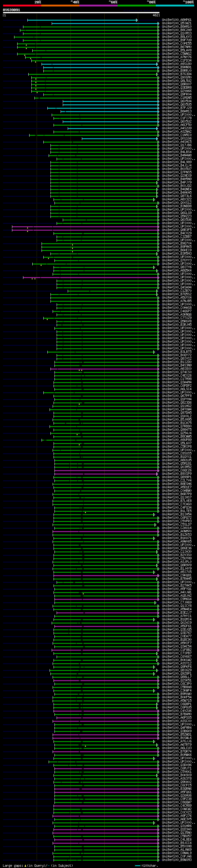Open hit UniRef100_A4S2U9

[177, 128]
